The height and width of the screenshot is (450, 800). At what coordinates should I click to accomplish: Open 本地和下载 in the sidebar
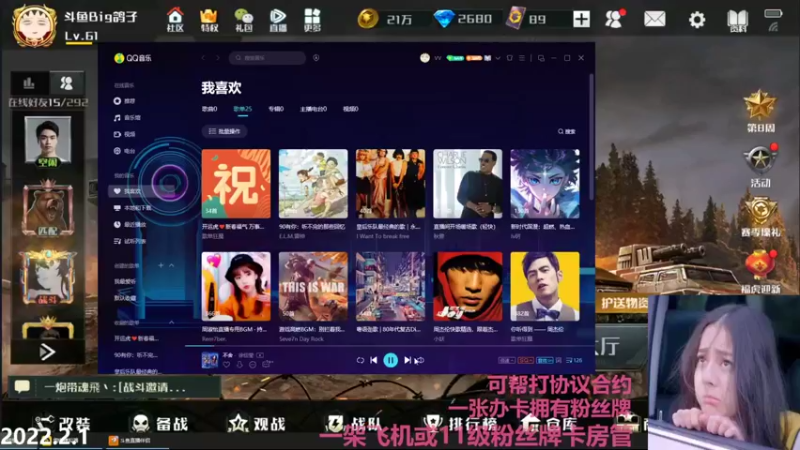tap(133, 208)
